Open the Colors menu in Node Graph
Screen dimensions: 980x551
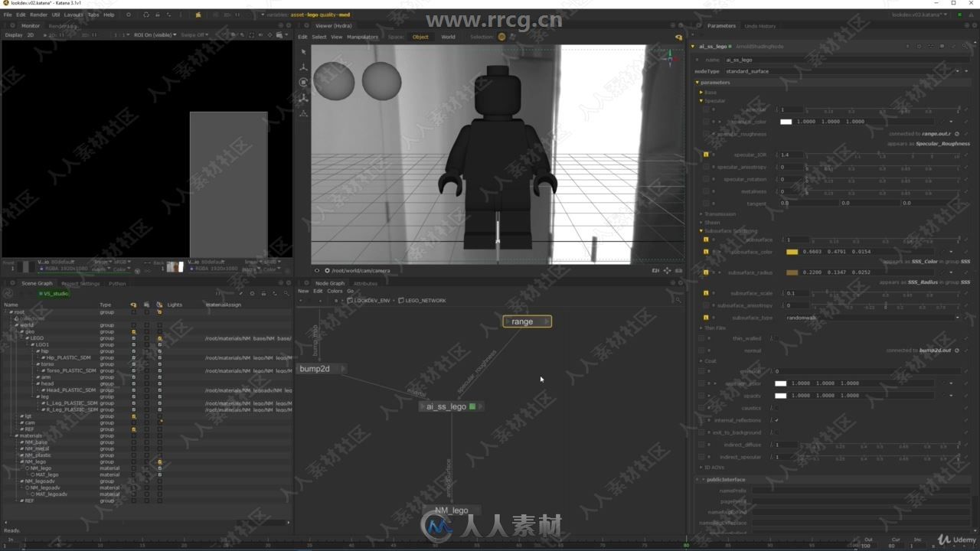point(335,292)
